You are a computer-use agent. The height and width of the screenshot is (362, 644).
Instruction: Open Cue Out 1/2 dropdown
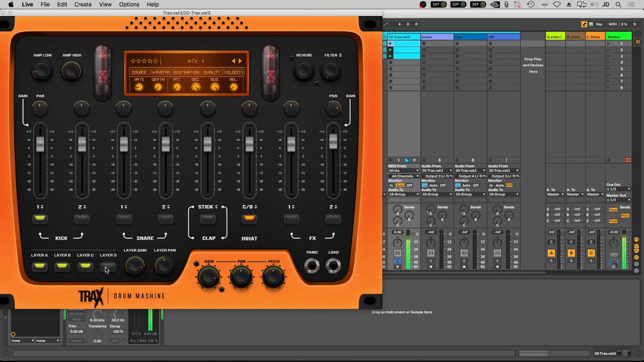[x=618, y=190]
